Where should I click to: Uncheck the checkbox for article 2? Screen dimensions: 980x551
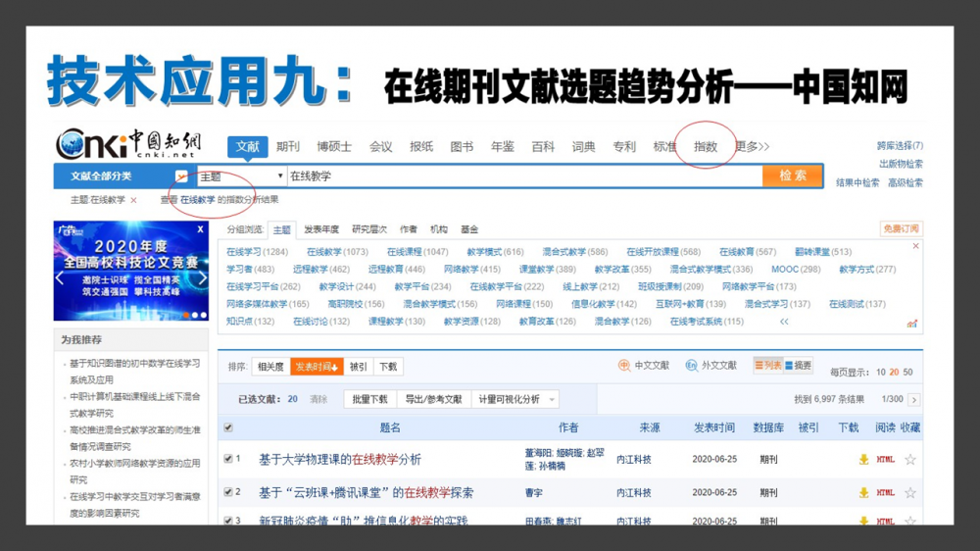click(x=228, y=492)
